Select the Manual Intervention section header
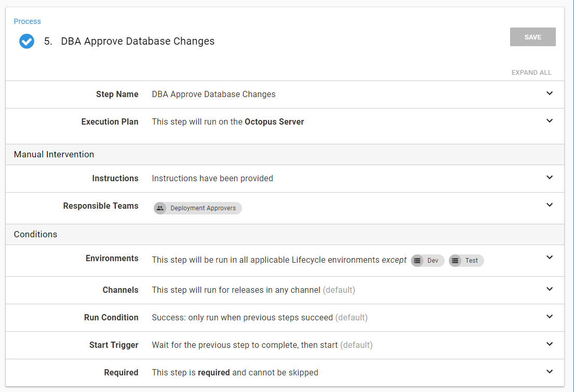The image size is (574, 392). pyautogui.click(x=54, y=154)
